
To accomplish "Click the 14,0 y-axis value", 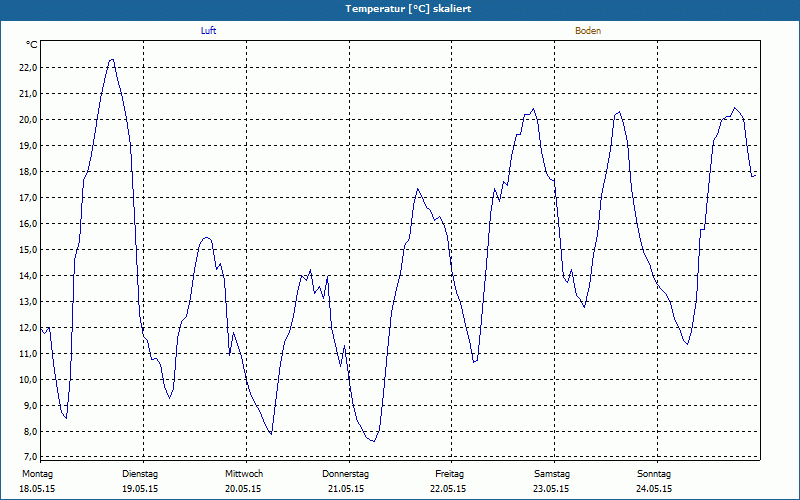I will coord(28,276).
